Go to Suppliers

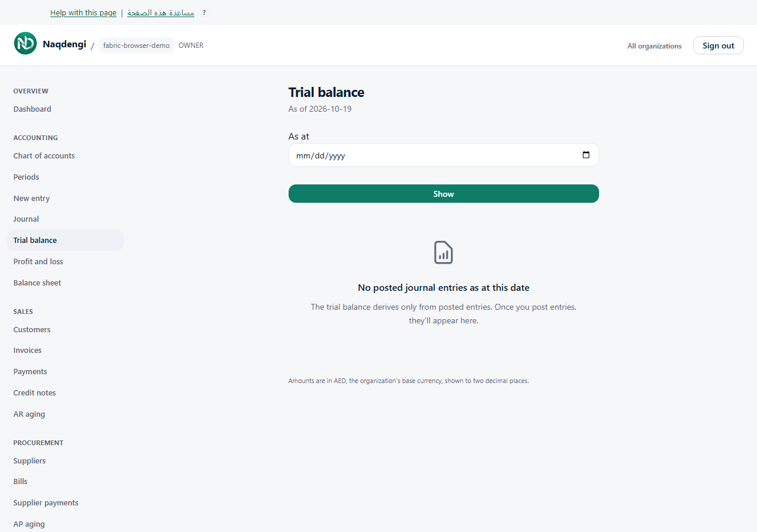pyautogui.click(x=30, y=460)
